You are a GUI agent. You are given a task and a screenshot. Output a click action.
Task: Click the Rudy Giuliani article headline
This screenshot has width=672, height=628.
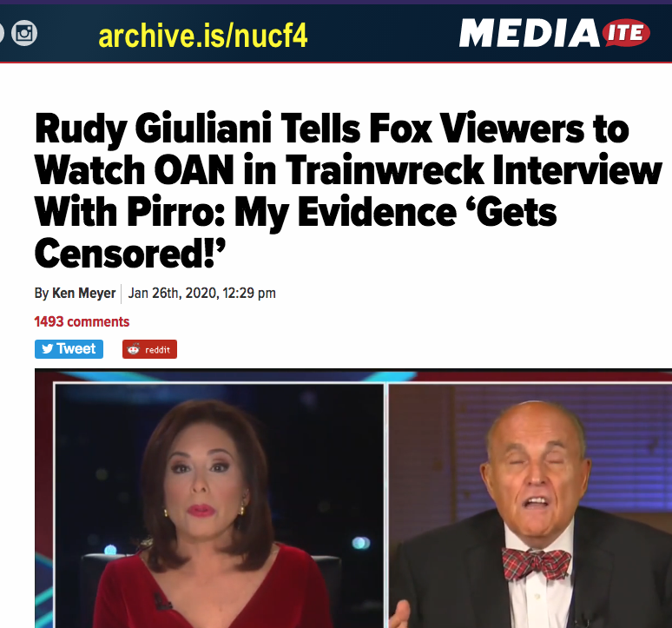coord(348,190)
